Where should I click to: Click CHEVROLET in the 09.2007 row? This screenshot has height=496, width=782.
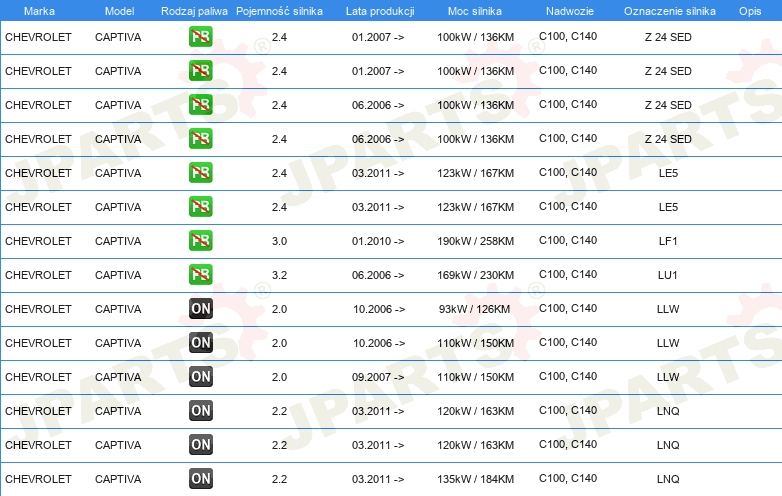38,377
